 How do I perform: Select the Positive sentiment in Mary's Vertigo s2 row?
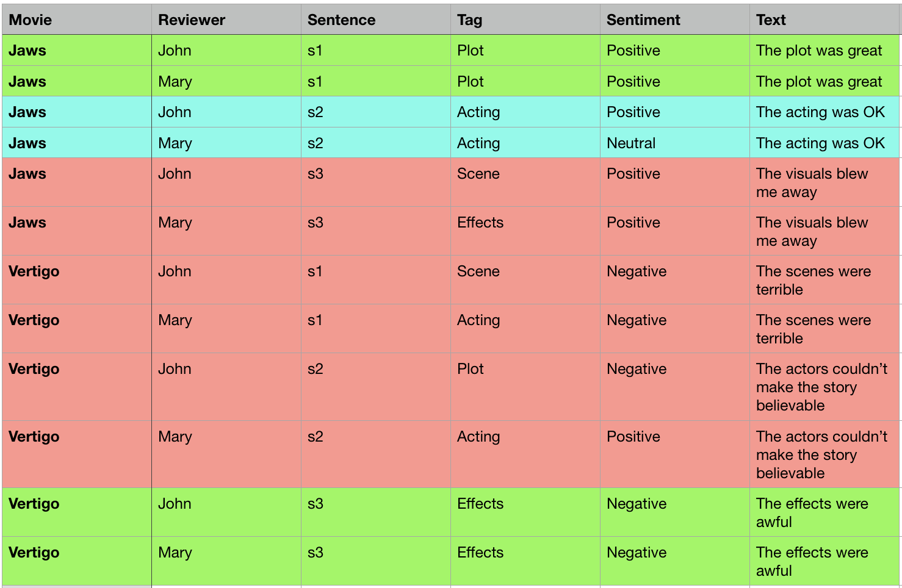click(675, 454)
